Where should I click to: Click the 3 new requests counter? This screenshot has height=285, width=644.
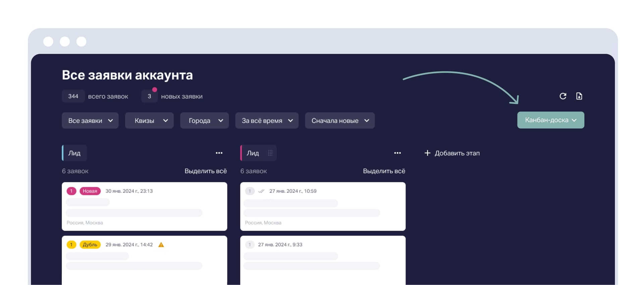click(x=149, y=96)
